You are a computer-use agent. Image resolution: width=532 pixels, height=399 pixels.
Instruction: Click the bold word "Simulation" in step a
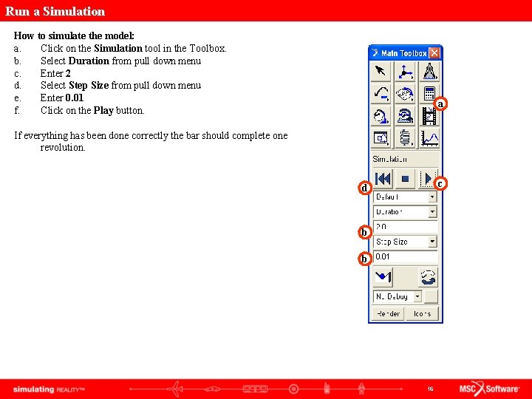point(118,48)
